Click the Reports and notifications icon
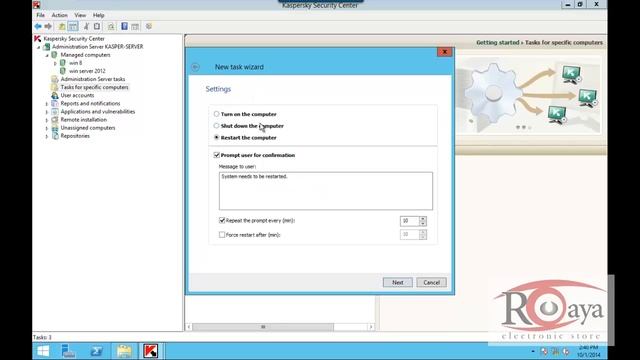This screenshot has width=640, height=360. pos(54,104)
